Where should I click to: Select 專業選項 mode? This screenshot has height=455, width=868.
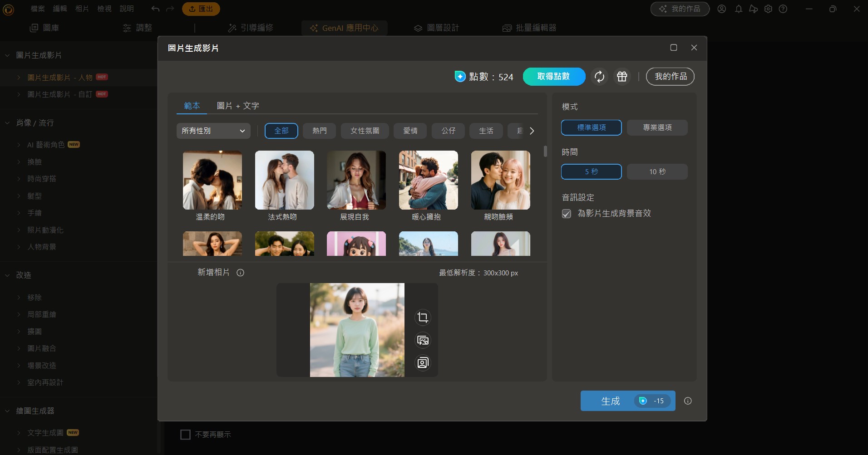coord(657,127)
